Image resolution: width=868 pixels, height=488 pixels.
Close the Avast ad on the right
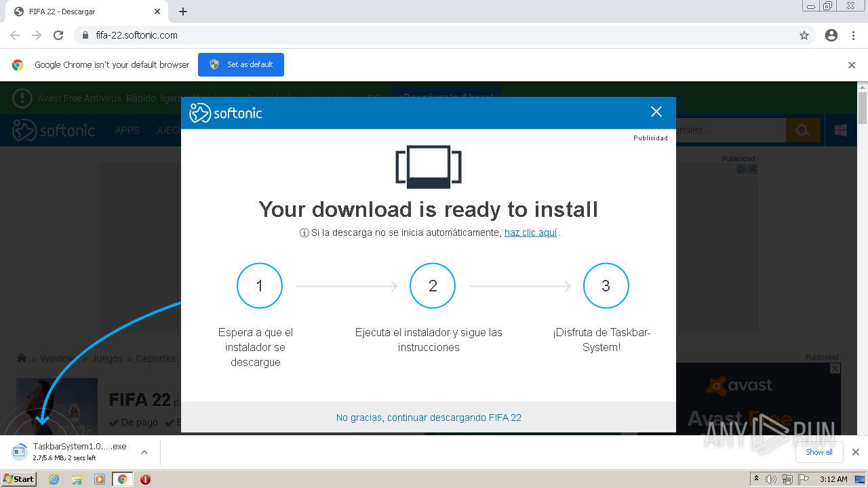[x=835, y=368]
